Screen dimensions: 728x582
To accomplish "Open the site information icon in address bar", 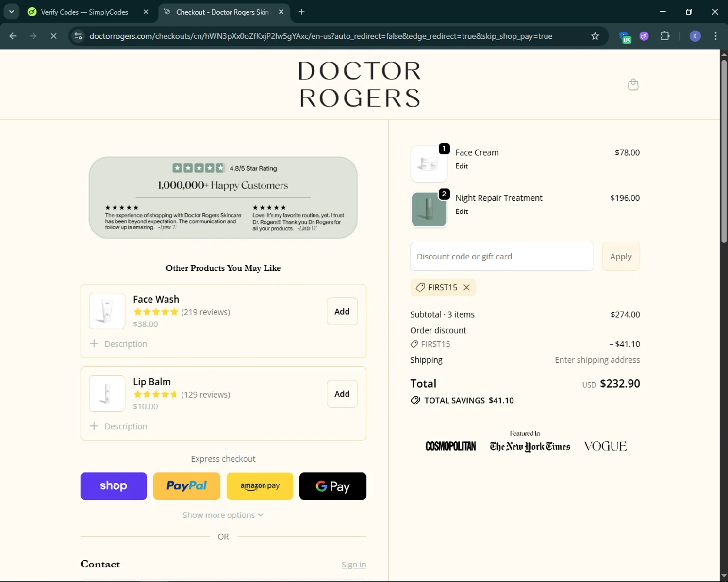I will pos(78,36).
